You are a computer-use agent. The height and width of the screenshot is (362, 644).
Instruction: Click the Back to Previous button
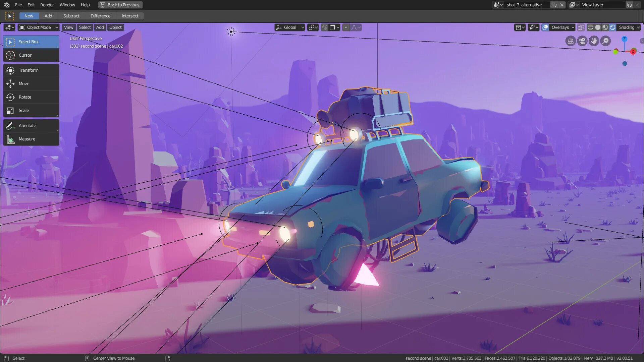point(120,5)
